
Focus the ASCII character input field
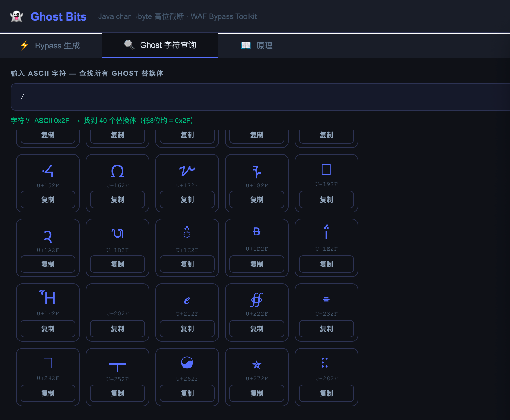coord(260,97)
